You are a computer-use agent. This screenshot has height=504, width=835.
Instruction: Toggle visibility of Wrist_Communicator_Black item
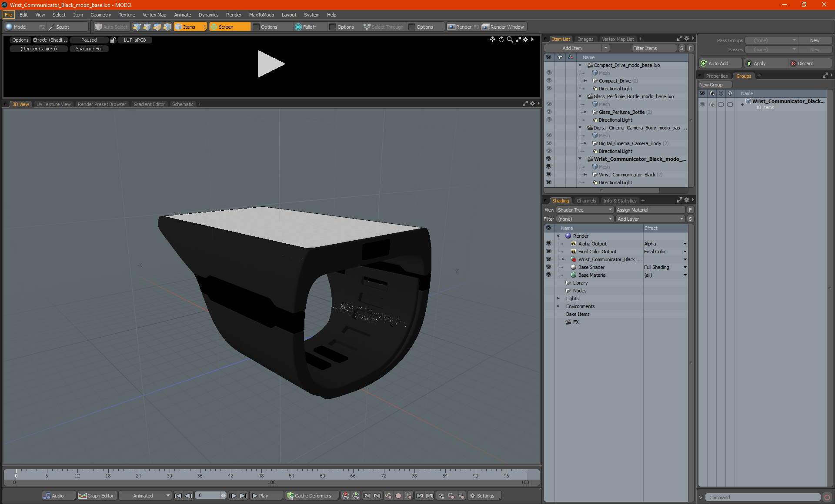coord(548,175)
